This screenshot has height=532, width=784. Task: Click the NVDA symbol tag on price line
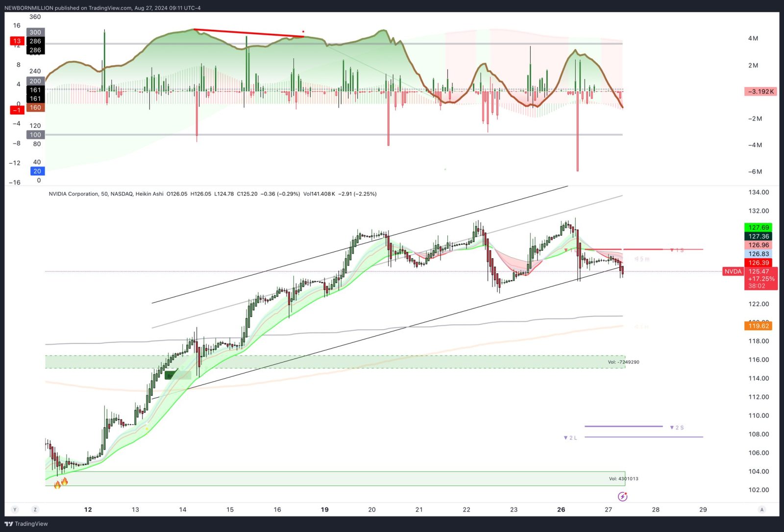(733, 271)
